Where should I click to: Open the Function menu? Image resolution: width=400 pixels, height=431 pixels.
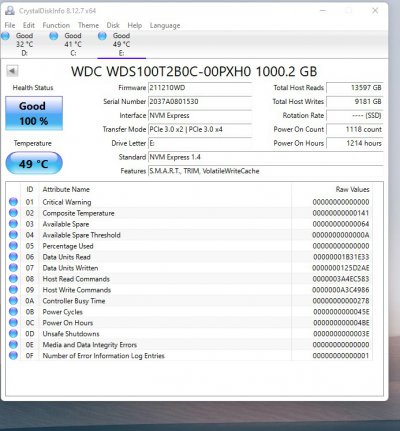point(56,25)
